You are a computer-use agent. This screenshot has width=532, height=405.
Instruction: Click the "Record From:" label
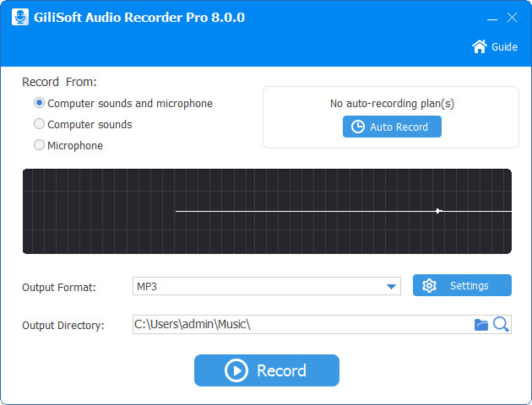tap(59, 82)
